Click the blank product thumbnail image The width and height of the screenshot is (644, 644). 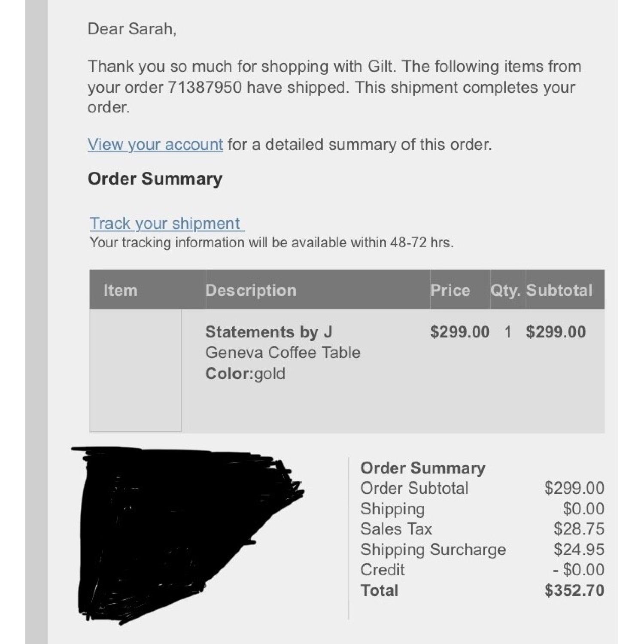[135, 370]
